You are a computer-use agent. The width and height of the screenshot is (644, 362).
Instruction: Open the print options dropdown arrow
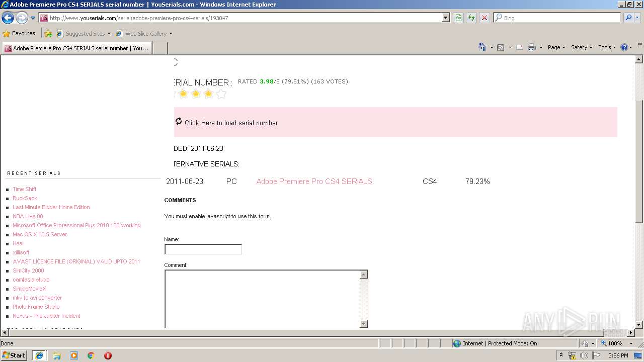541,47
